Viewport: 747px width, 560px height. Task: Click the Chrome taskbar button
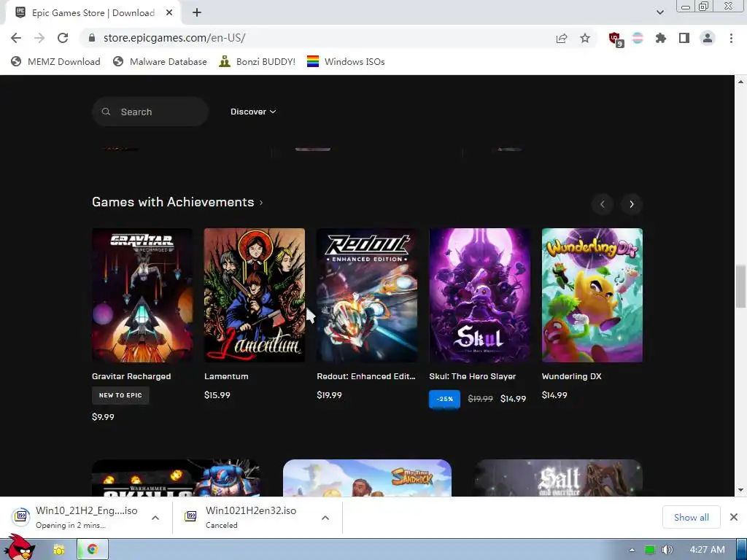93,550
